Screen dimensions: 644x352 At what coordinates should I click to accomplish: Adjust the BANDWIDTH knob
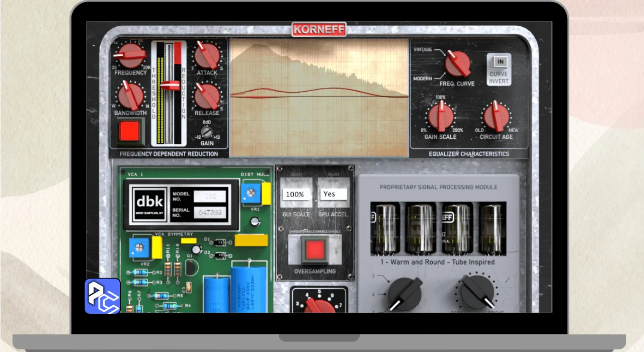point(130,95)
